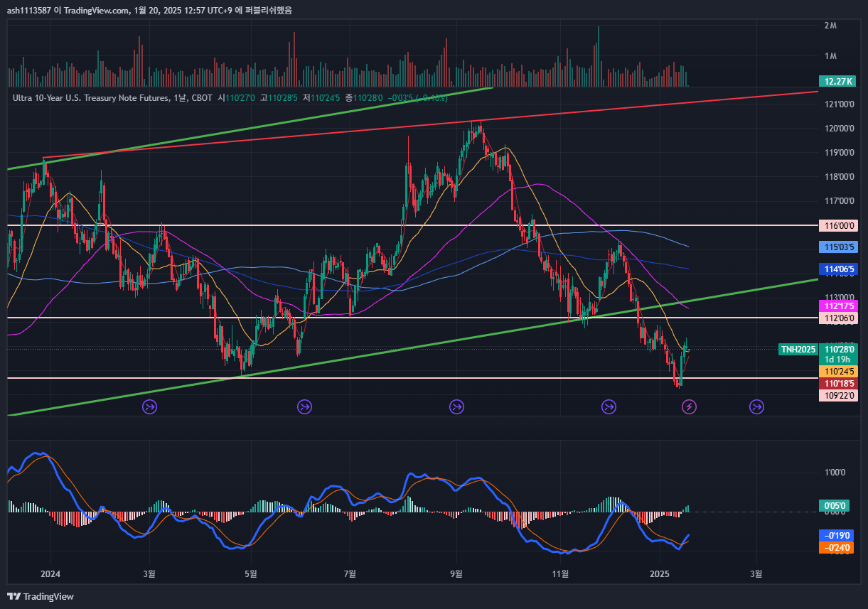This screenshot has width=868, height=609.
Task: Click the 12.27K volume value label
Action: point(835,81)
